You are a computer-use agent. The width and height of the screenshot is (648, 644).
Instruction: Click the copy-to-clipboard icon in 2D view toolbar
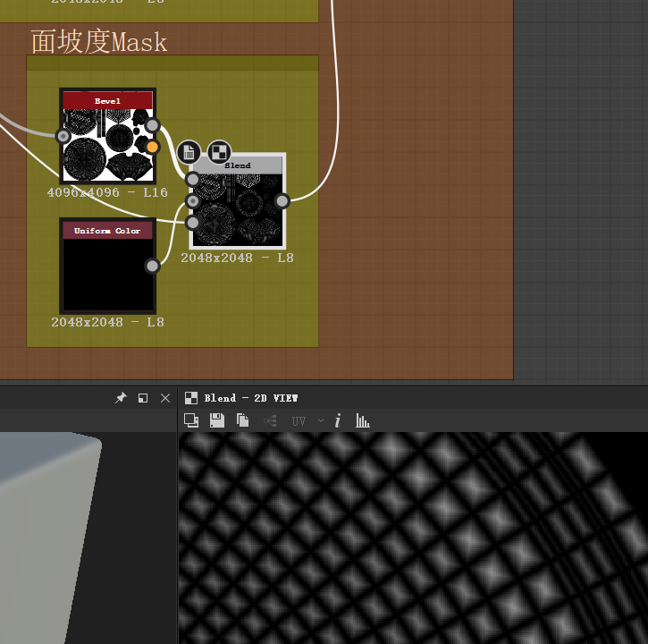pos(191,420)
